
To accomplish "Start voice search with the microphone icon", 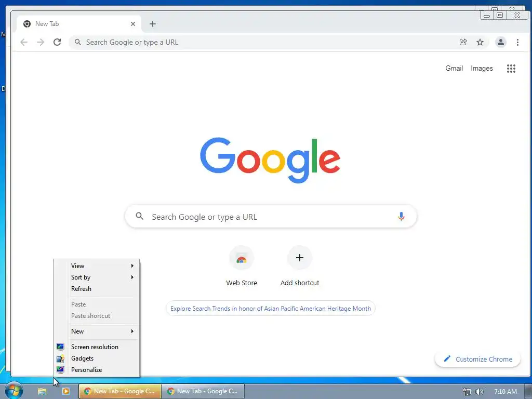I will [401, 217].
